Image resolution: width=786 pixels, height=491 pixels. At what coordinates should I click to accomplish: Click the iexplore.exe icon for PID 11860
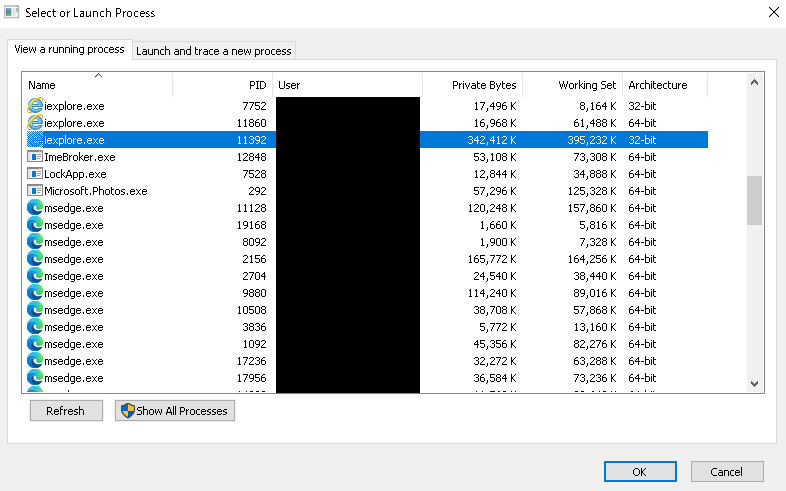pyautogui.click(x=35, y=122)
